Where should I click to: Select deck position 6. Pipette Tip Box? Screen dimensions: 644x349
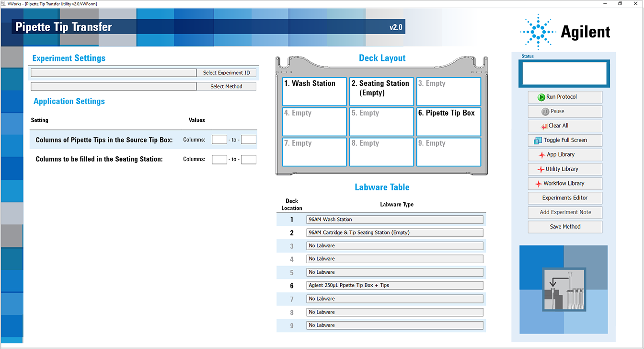click(448, 122)
